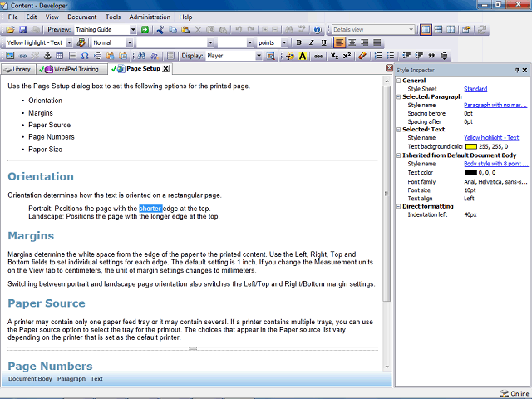The image size is (532, 399).
Task: Open the Normal paragraph format dropdown
Action: (130, 42)
